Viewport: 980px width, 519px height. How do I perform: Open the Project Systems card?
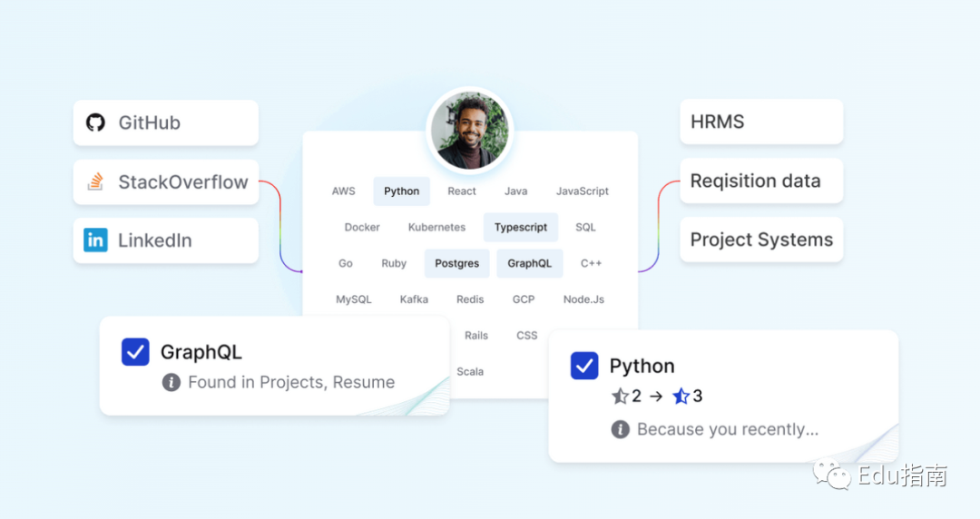[x=761, y=240]
